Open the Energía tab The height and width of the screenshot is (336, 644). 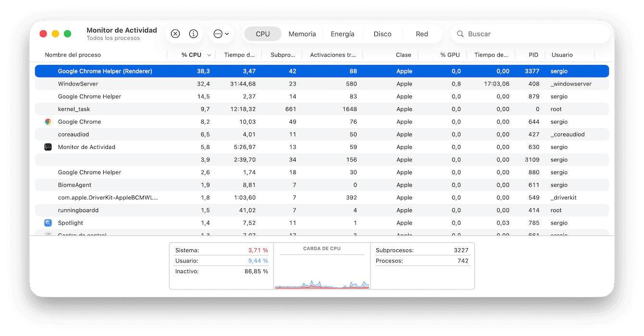click(343, 34)
